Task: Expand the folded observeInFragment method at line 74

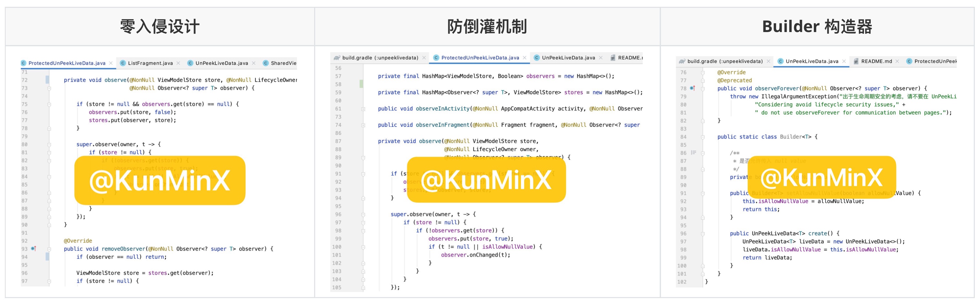Action: click(x=363, y=125)
